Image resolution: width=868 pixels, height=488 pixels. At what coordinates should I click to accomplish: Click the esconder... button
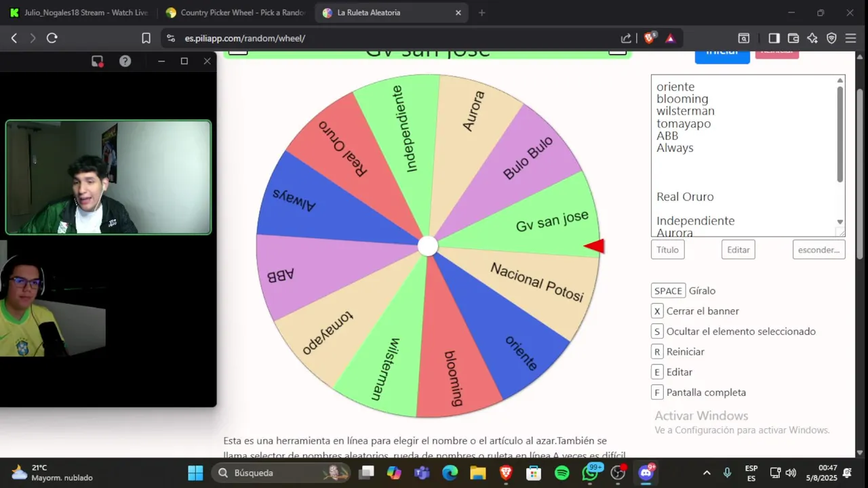click(x=818, y=249)
